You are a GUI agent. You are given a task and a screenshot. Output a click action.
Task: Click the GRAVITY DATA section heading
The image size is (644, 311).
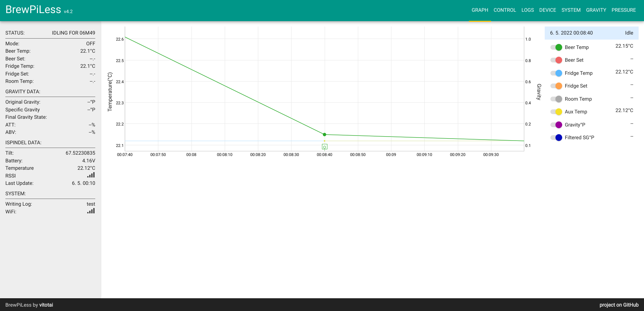23,92
